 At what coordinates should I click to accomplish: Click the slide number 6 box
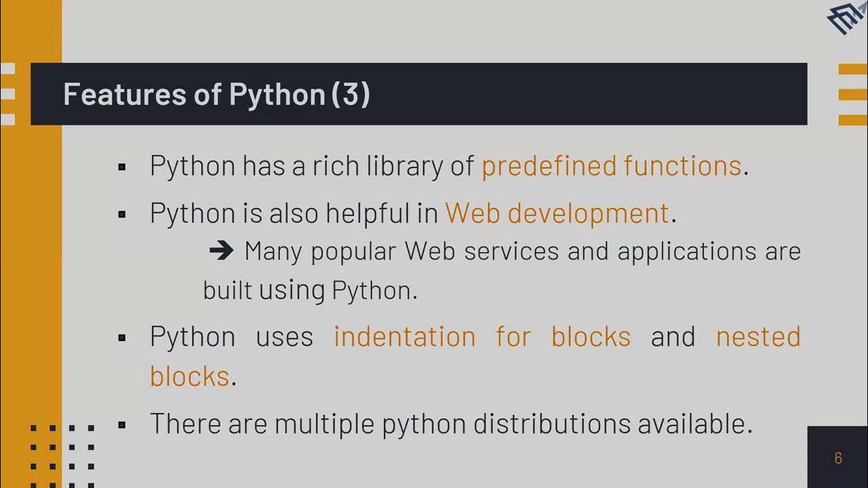coord(837,458)
